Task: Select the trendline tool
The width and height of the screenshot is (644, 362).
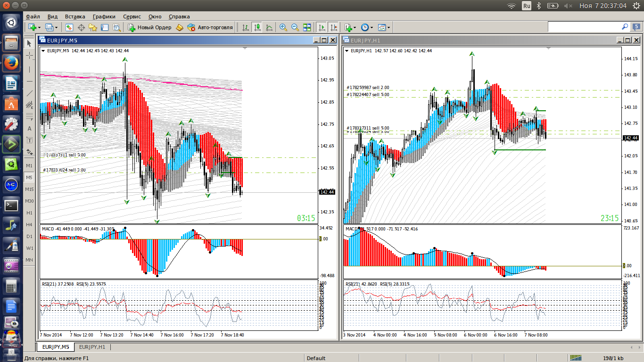Action: [29, 93]
